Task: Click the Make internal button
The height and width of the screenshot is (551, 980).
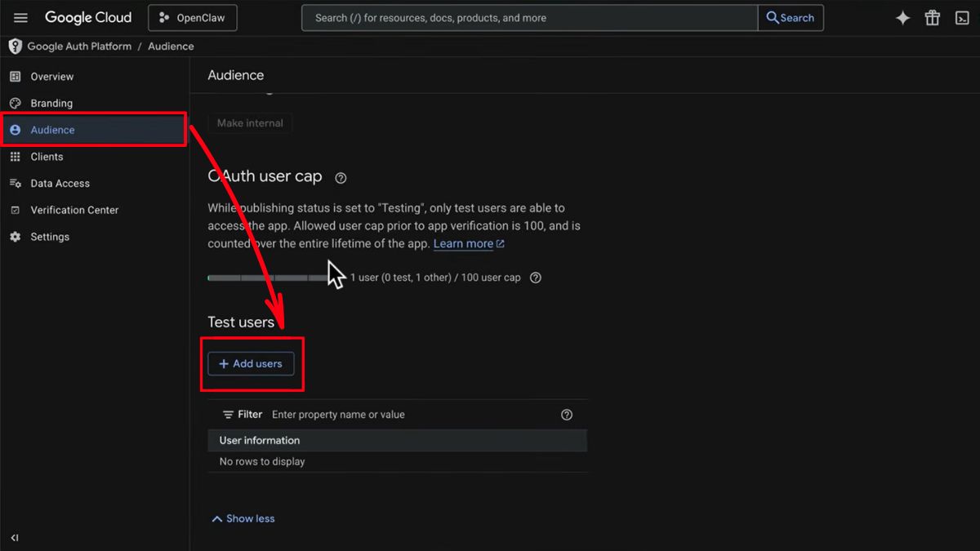Action: point(249,122)
